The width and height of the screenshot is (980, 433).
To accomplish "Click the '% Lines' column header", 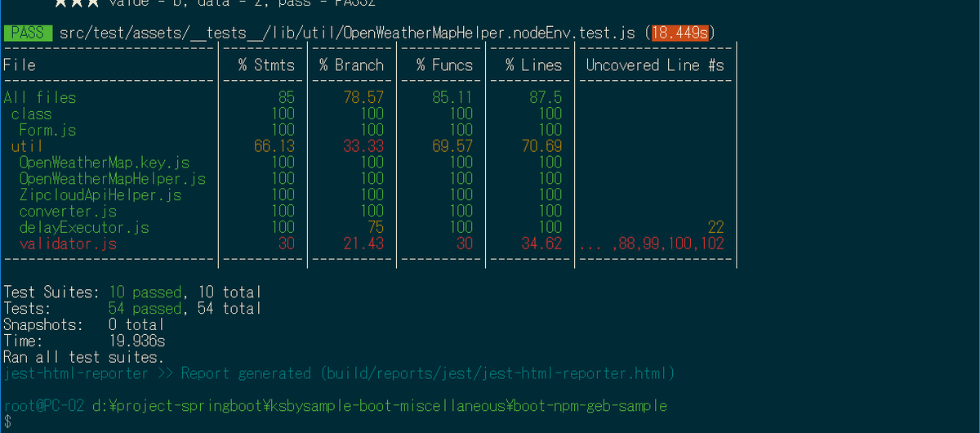I will tap(533, 65).
